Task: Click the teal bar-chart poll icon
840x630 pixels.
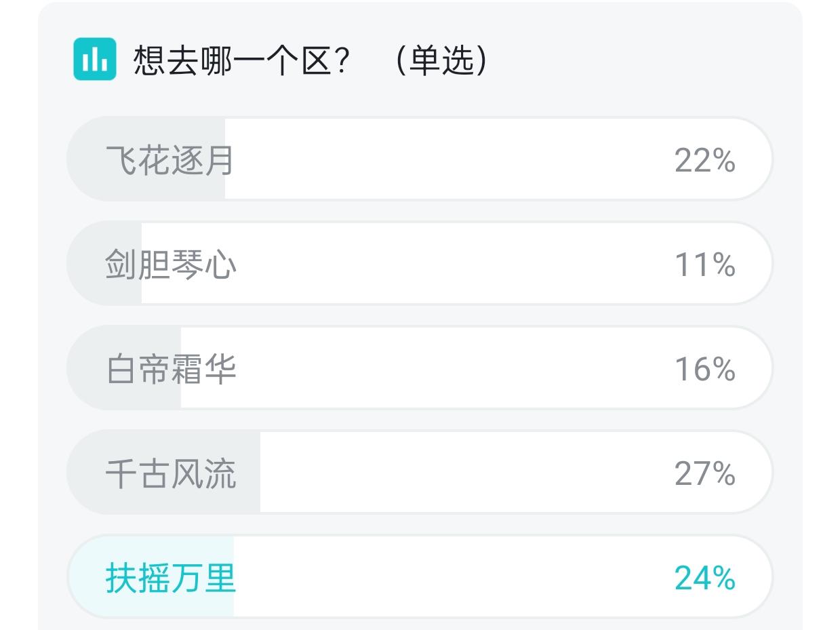Action: [95, 60]
